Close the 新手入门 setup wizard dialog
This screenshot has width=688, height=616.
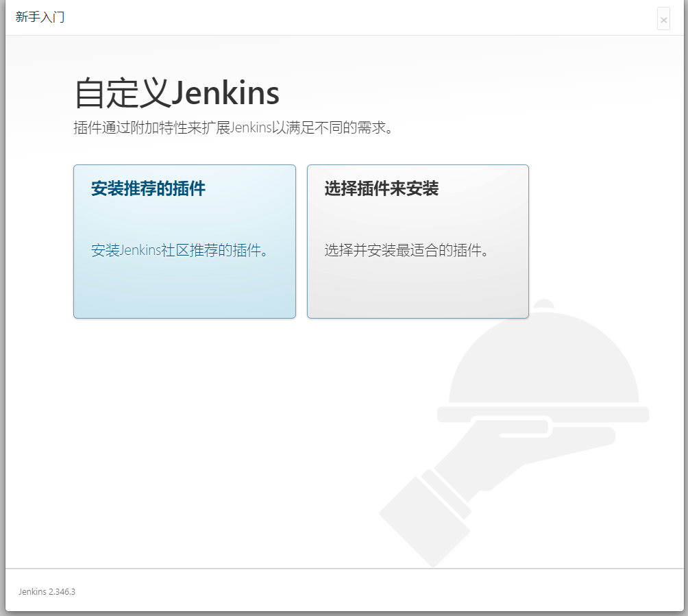tap(663, 20)
